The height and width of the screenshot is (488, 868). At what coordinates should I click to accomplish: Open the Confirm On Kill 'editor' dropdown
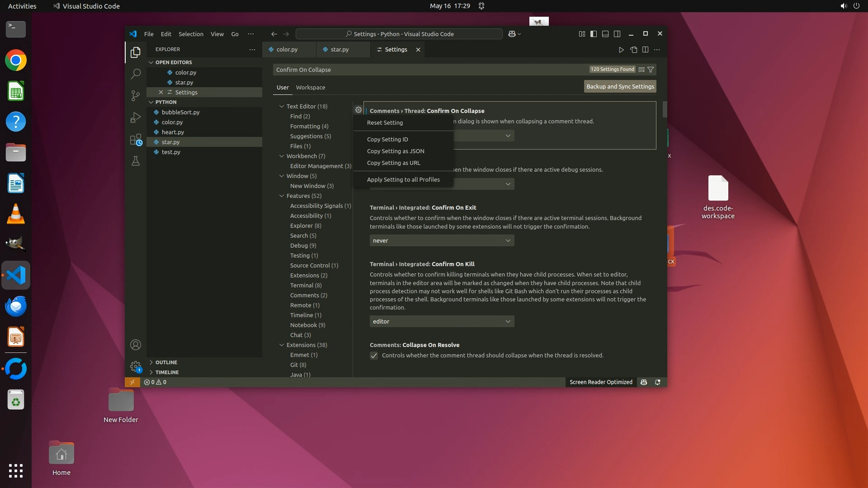tap(442, 322)
